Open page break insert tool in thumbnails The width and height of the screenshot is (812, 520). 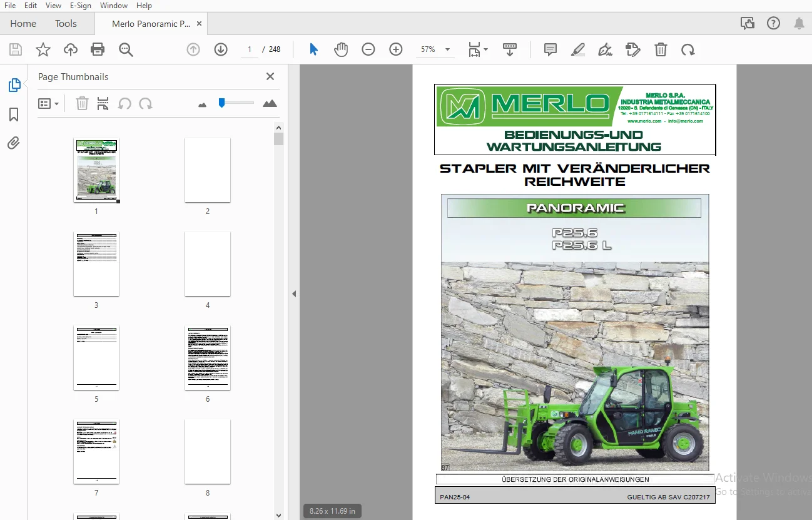(x=103, y=103)
